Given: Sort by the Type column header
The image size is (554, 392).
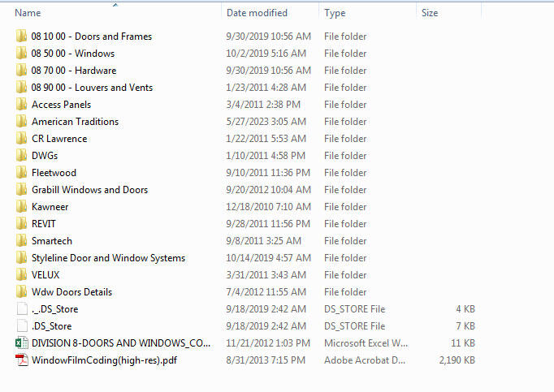Looking at the screenshot, I should (x=335, y=14).
